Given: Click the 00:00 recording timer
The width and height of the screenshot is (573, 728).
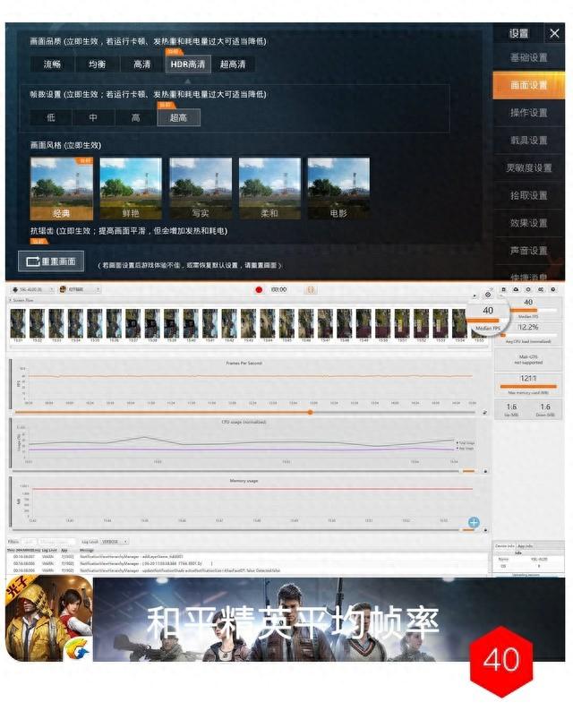Looking at the screenshot, I should coord(278,290).
